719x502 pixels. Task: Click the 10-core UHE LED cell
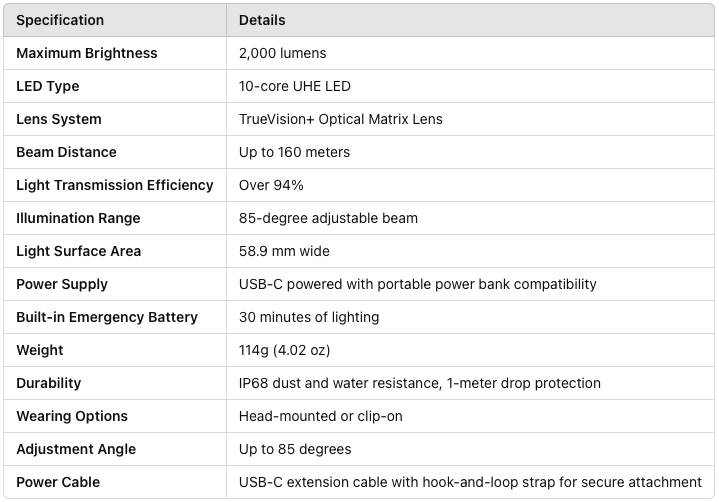(x=295, y=86)
